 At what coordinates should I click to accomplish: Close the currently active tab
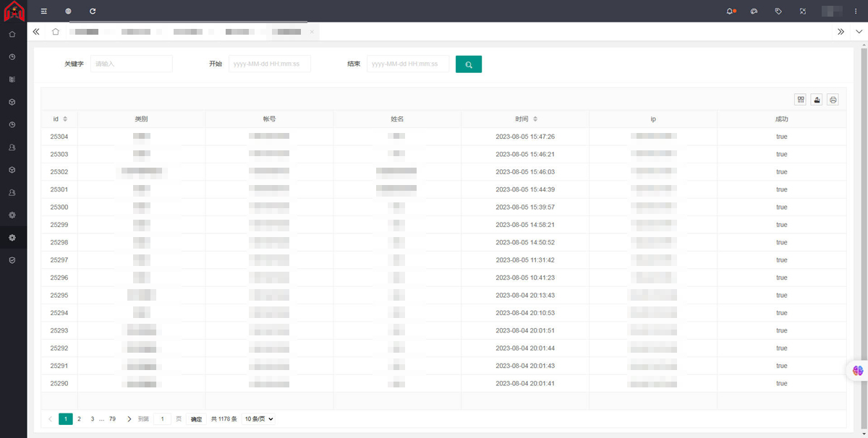(312, 32)
